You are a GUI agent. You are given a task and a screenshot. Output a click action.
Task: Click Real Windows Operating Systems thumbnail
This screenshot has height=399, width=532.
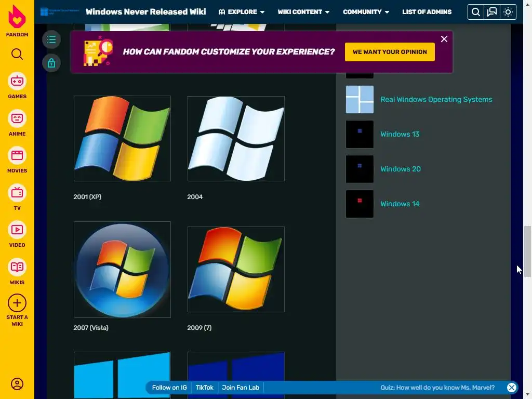(360, 99)
